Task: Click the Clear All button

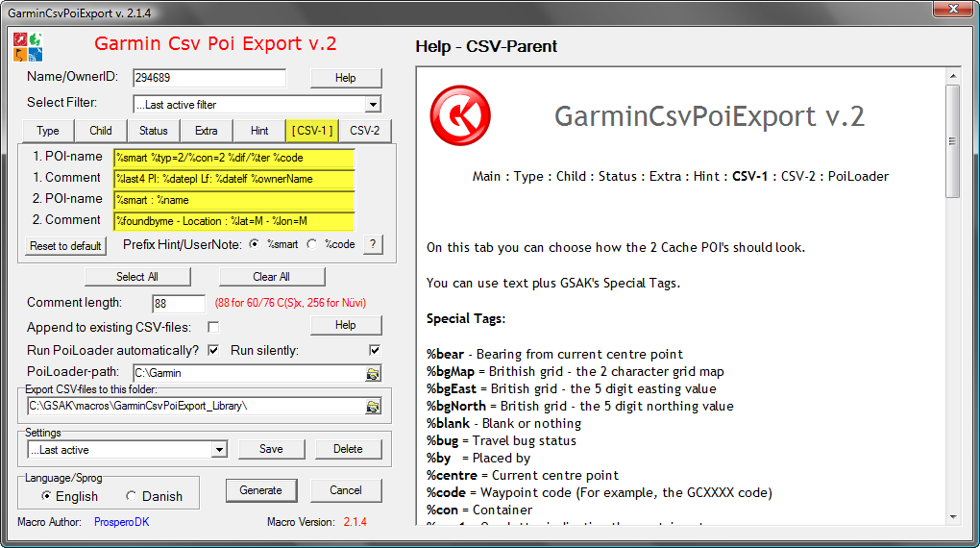Action: (x=272, y=277)
